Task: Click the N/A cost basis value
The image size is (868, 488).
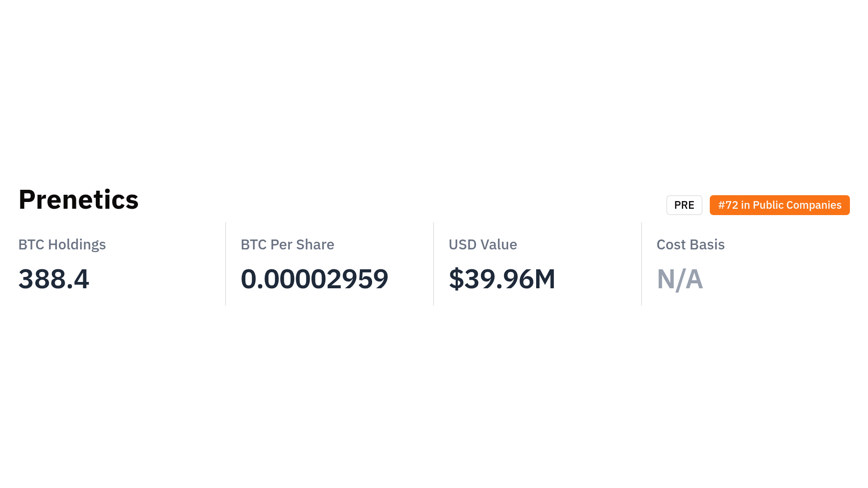Action: (x=679, y=279)
